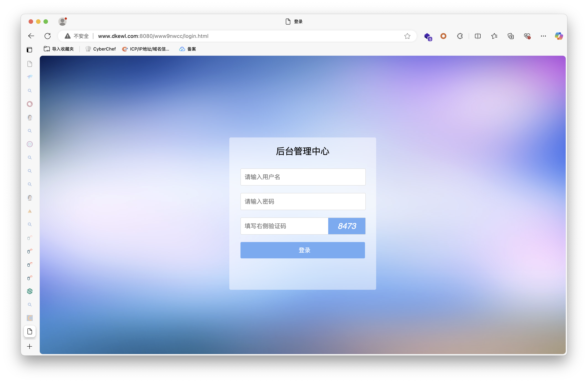The image size is (588, 383).
Task: Focus the 请输入密码 field
Action: (303, 202)
